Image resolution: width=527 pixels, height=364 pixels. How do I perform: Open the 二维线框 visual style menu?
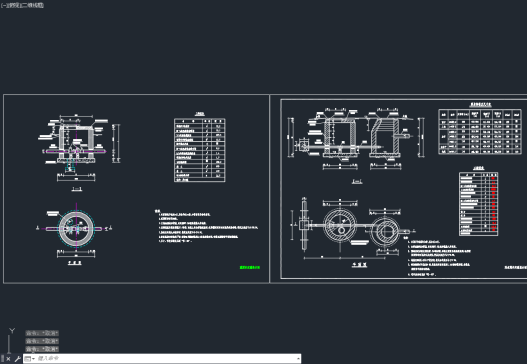point(33,5)
